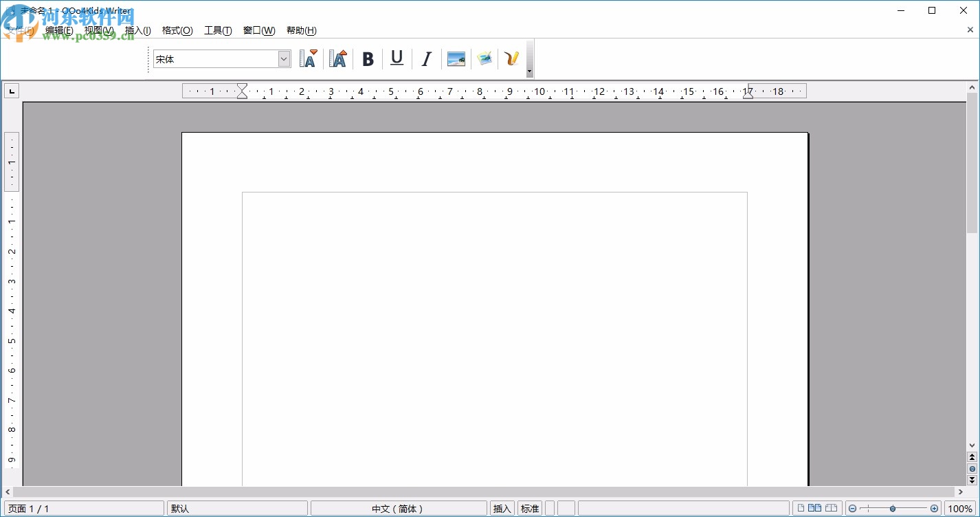Click the tab stop type selector at ruler corner
The height and width of the screenshot is (517, 980).
[12, 91]
